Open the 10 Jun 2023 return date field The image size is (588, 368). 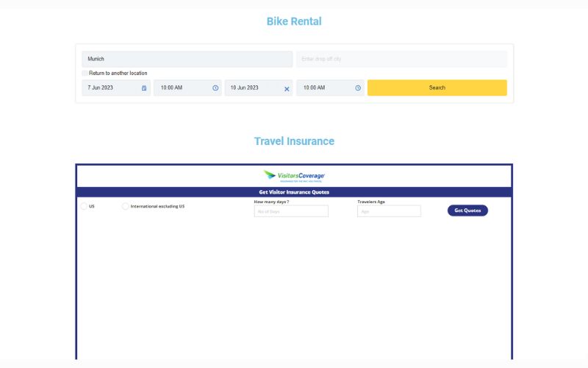pyautogui.click(x=259, y=88)
